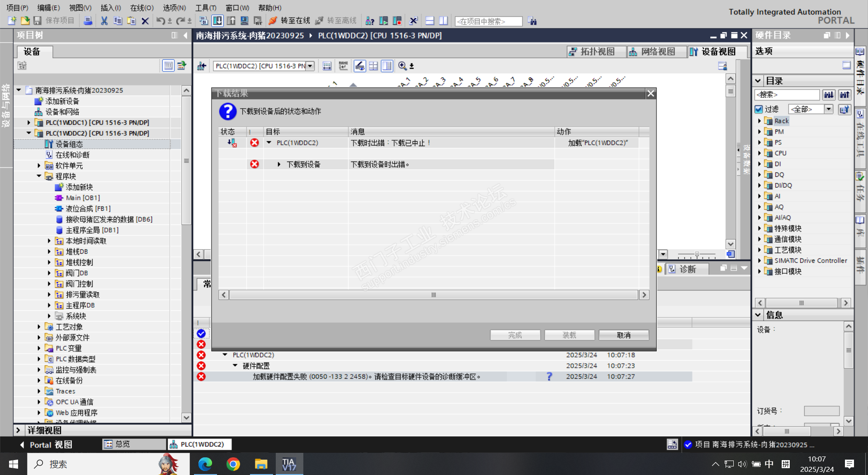Viewport: 868px width, 475px height.
Task: Expand PLC(1WDDC1) in the project tree
Action: point(29,123)
